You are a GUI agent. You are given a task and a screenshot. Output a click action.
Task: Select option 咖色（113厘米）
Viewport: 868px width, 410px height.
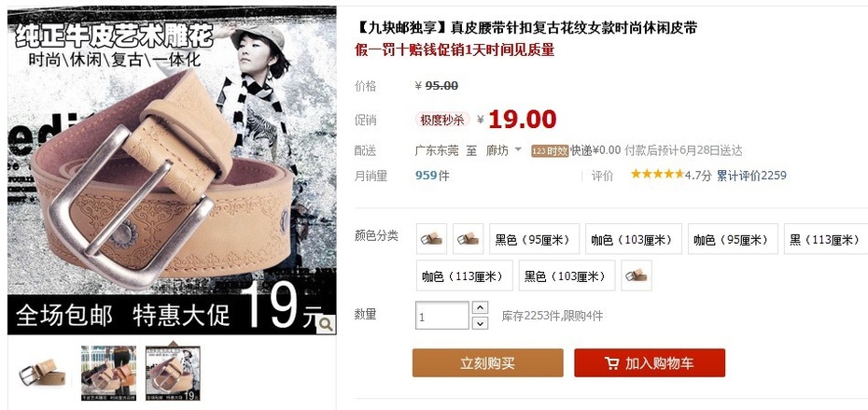click(465, 276)
